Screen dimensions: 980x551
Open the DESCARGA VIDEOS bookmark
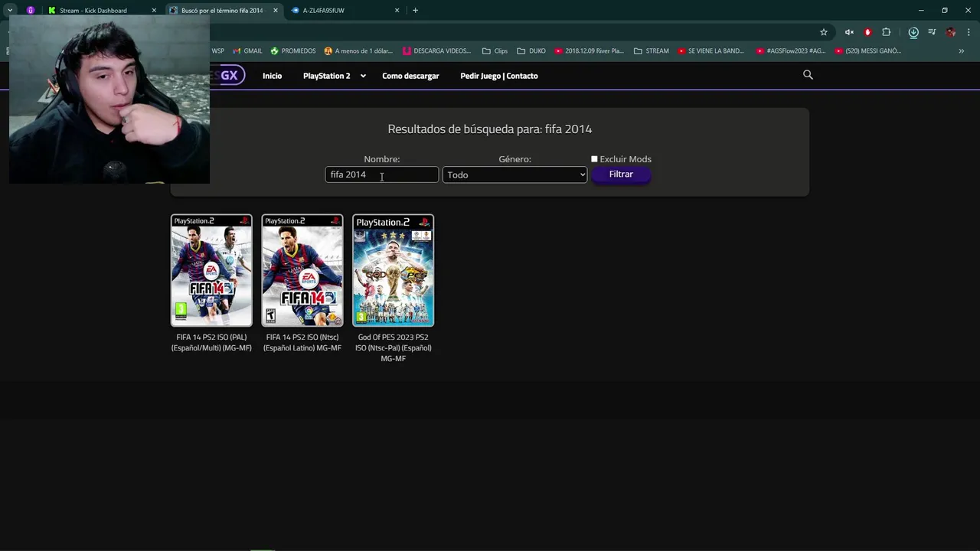pyautogui.click(x=436, y=51)
